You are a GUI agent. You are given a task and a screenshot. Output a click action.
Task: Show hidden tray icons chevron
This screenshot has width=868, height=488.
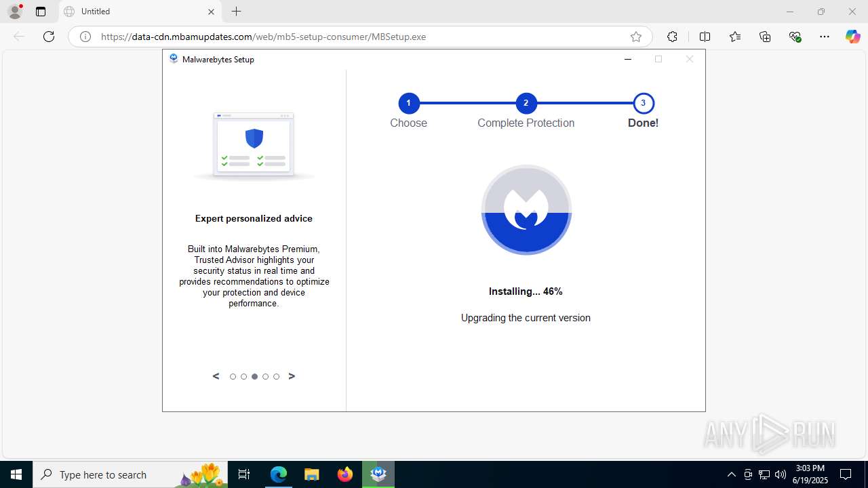coord(731,474)
